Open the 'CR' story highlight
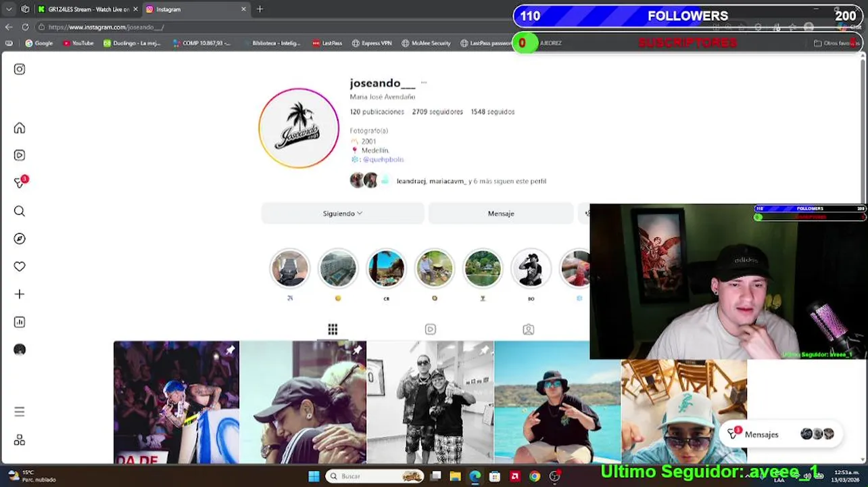The image size is (868, 487). pos(386,269)
